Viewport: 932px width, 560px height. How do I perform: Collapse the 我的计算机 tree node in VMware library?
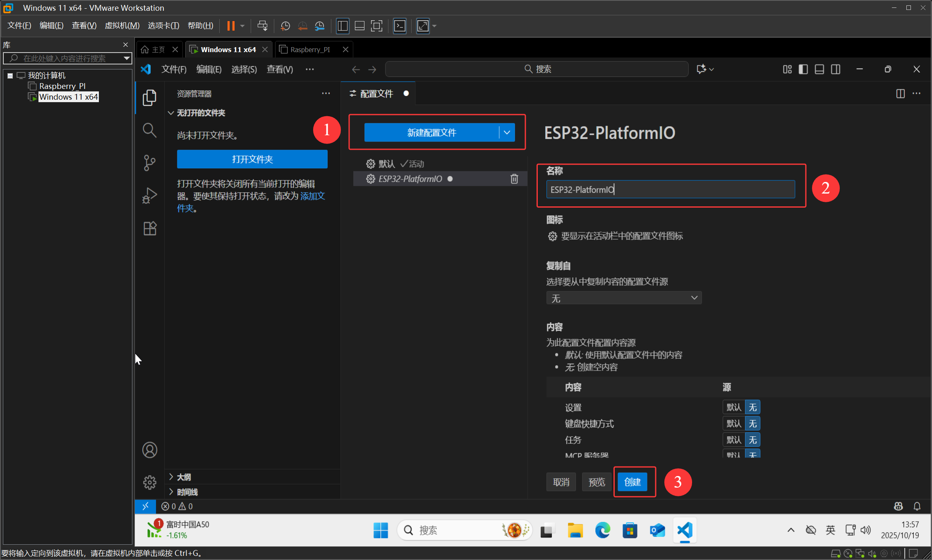[x=10, y=76]
